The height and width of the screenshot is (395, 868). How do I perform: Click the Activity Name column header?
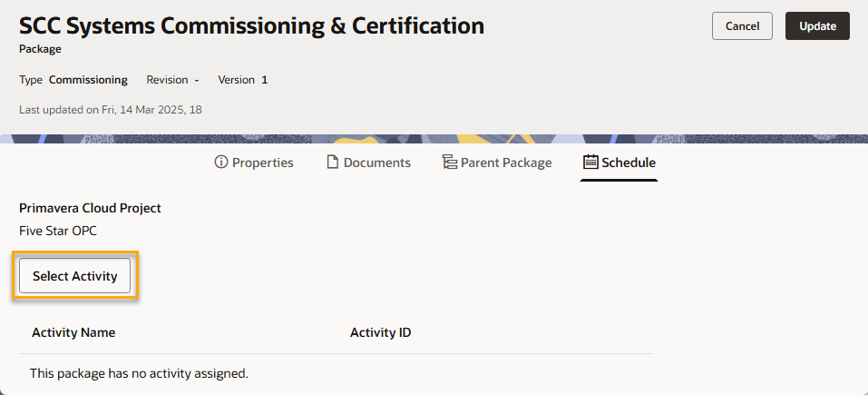click(x=73, y=332)
